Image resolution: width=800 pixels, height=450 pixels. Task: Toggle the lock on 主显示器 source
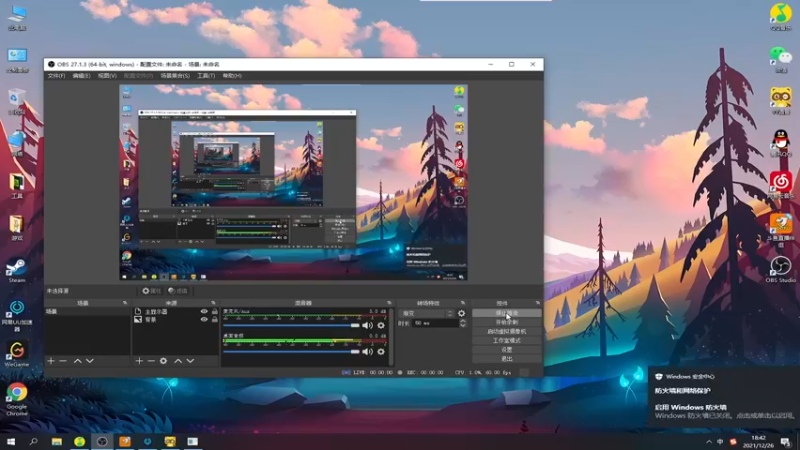pyautogui.click(x=214, y=311)
